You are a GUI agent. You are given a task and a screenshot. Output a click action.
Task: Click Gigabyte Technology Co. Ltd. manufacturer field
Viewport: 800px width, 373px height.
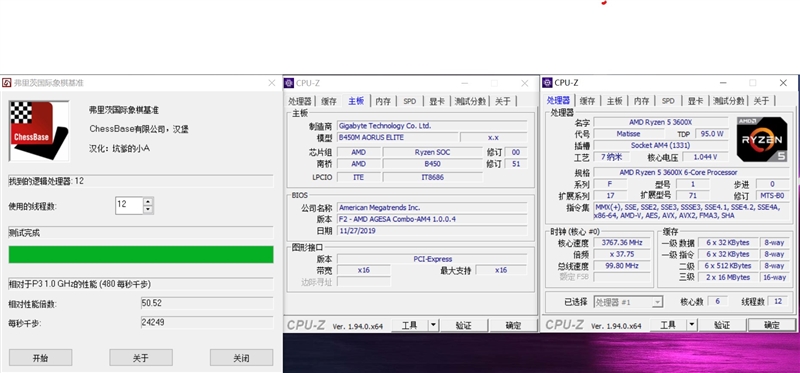(432, 126)
